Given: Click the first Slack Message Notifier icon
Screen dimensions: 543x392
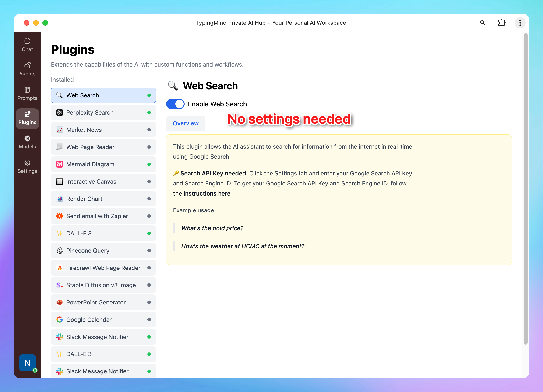Looking at the screenshot, I should click(x=60, y=337).
